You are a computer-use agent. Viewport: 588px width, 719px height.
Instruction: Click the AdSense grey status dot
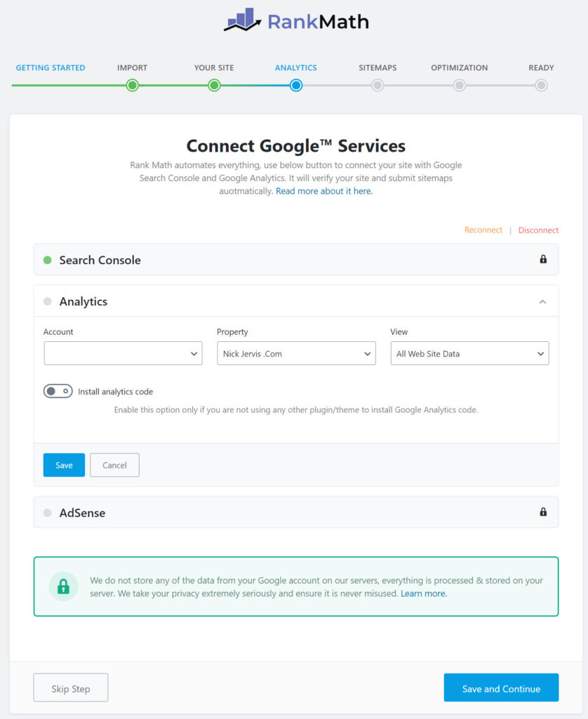(x=47, y=513)
